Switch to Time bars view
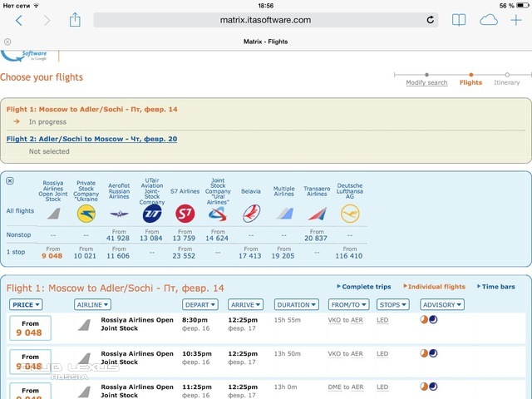The image size is (532, 399). click(x=496, y=287)
